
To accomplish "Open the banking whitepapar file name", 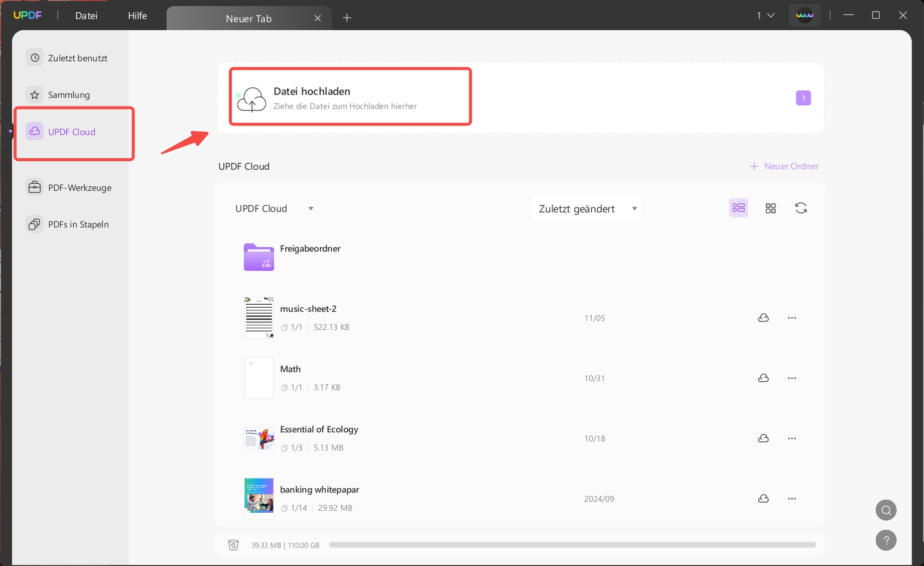I will (320, 490).
